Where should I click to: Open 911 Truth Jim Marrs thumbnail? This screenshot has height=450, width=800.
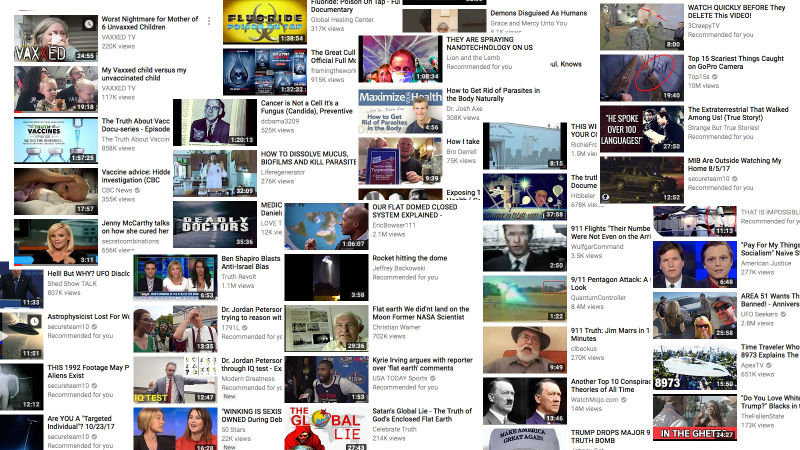[525, 350]
